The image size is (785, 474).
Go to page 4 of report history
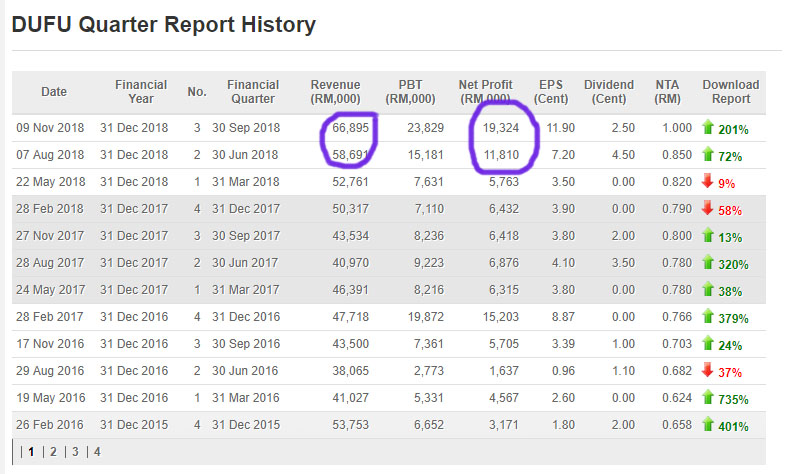pos(97,452)
